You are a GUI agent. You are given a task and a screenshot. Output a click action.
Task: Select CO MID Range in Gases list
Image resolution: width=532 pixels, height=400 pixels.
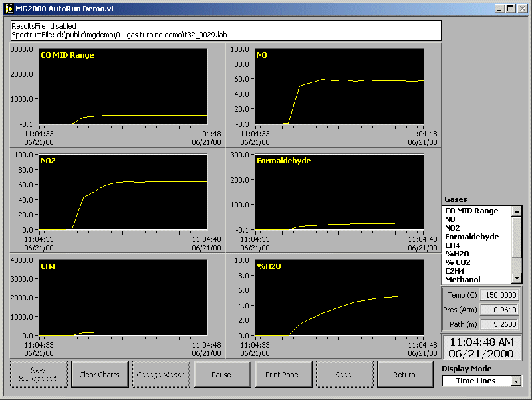pyautogui.click(x=471, y=211)
